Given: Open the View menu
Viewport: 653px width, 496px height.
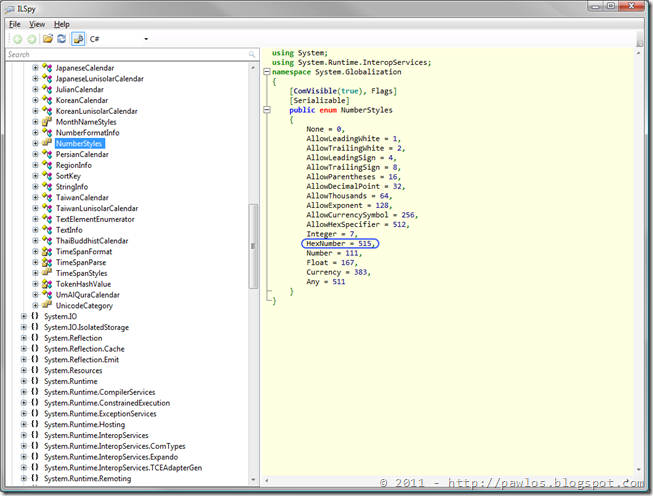Looking at the screenshot, I should point(37,24).
